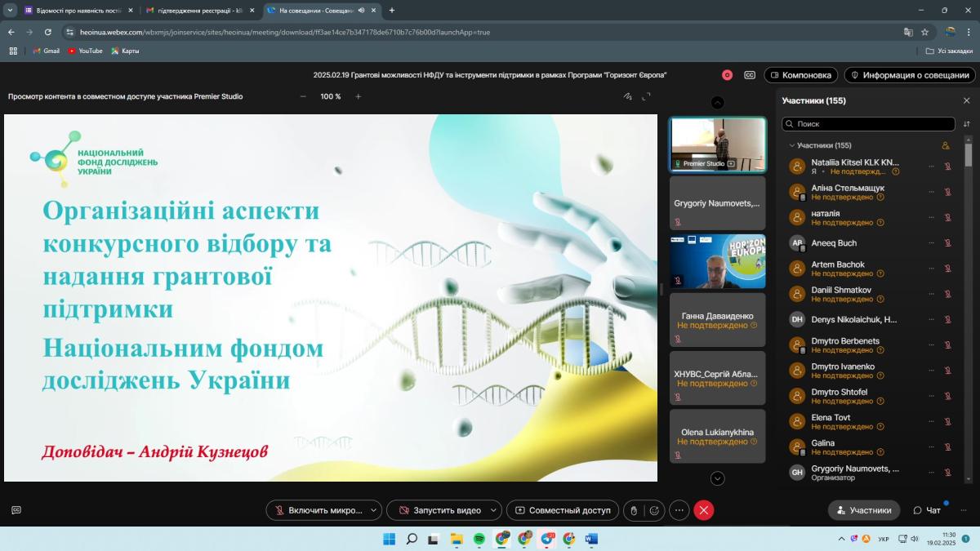The image size is (980, 551).
Task: Turn on camera with Запустить видео
Action: tap(439, 510)
